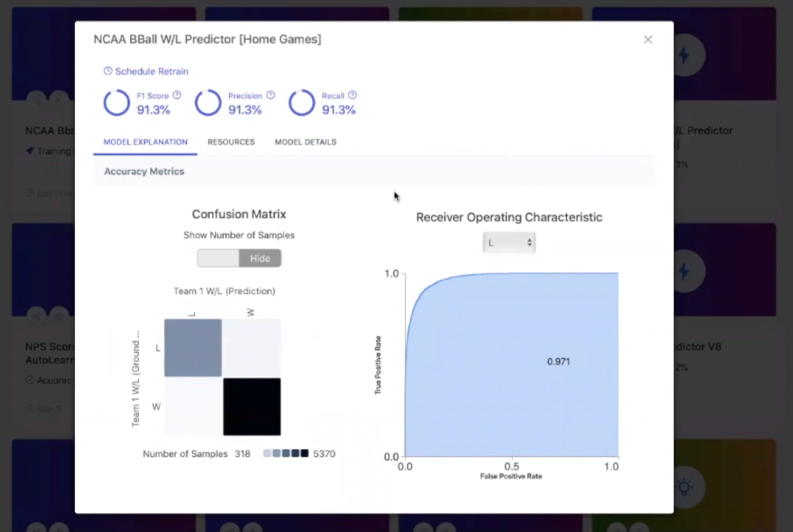Switch to the Model Details tab
Image resolution: width=793 pixels, height=532 pixels.
coord(305,142)
